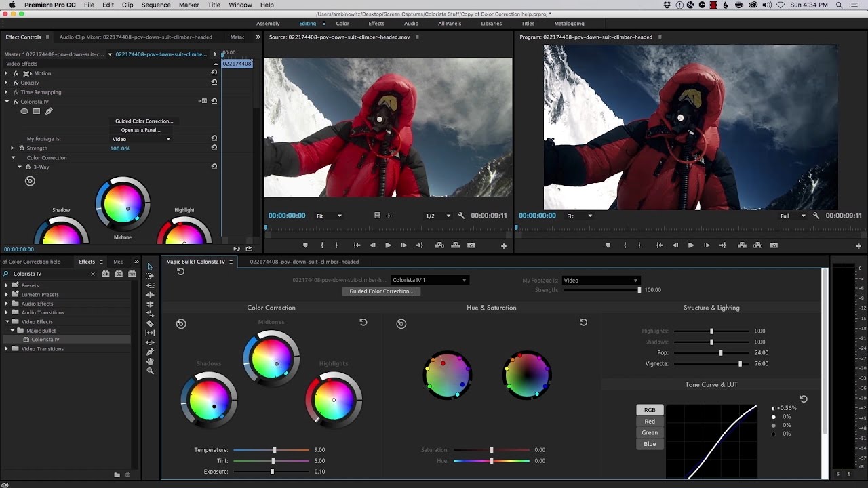Image resolution: width=868 pixels, height=488 pixels.
Task: Toggle Motion effect fx switch
Action: click(16, 73)
